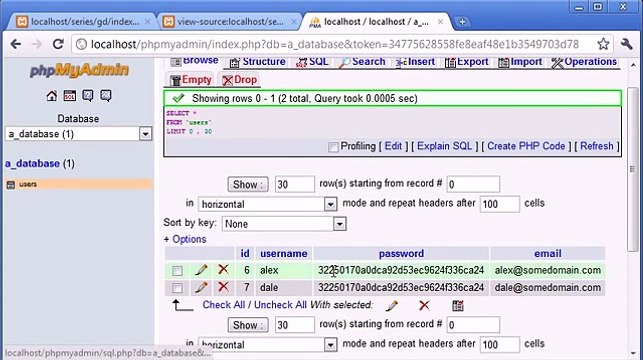Open the Export tab
Screen dimensions: 643x360
[x=467, y=62]
